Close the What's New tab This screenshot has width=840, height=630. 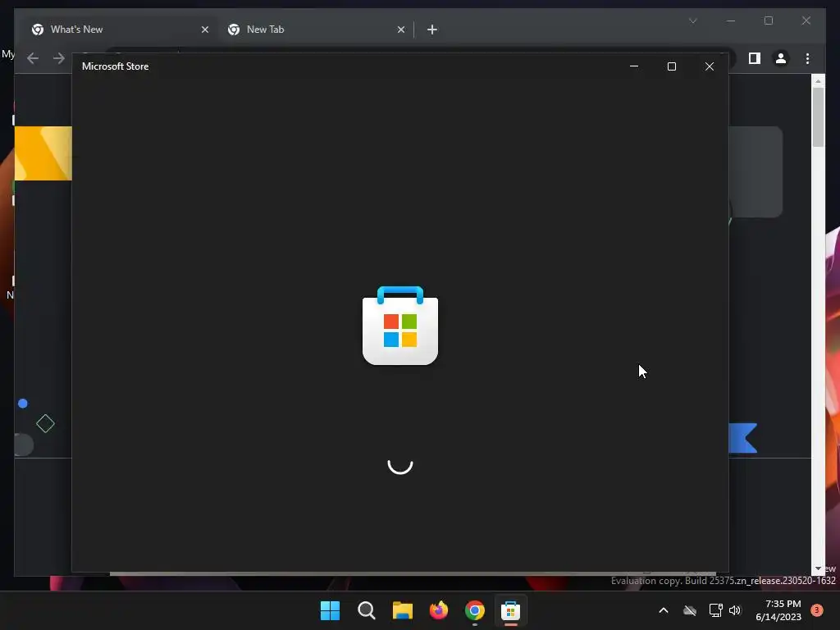click(204, 30)
